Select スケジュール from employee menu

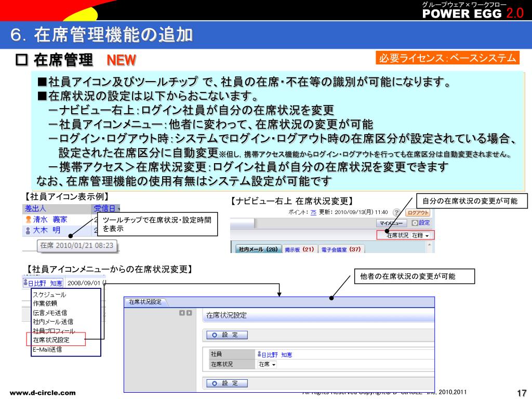pos(49,295)
